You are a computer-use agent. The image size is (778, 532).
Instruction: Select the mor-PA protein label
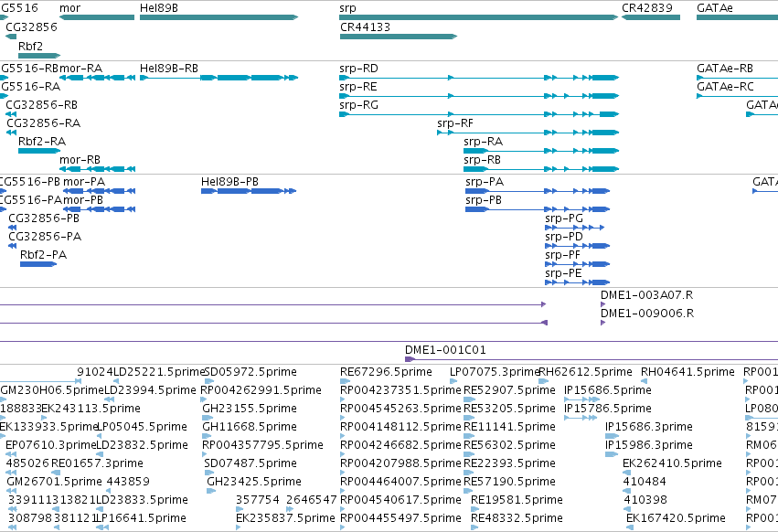click(x=84, y=182)
